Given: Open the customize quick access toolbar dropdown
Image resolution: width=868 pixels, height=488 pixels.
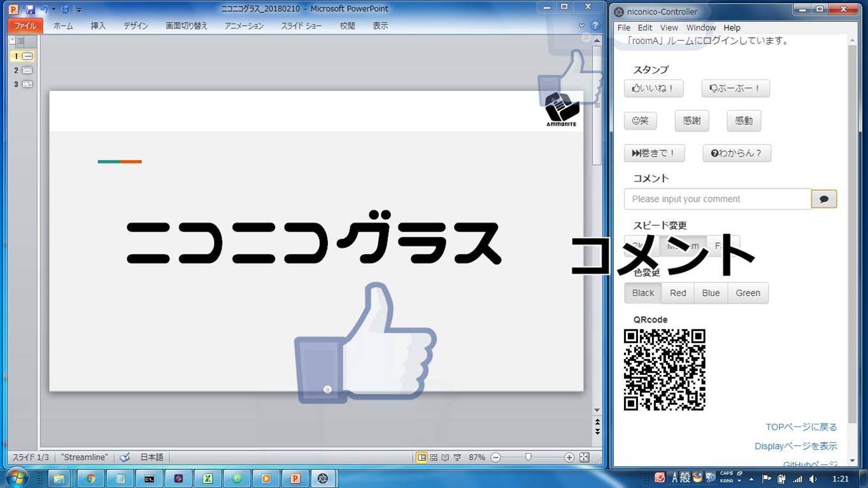Looking at the screenshot, I should pyautogui.click(x=79, y=10).
